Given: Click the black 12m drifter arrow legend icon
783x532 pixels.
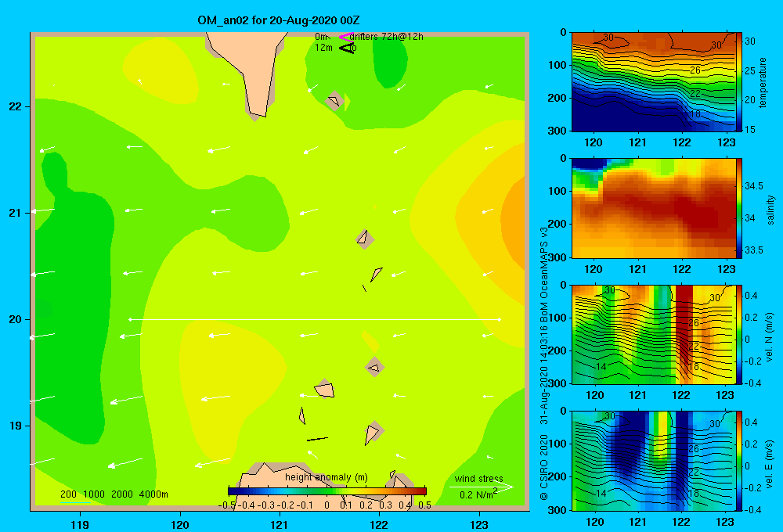Looking at the screenshot, I should pyautogui.click(x=346, y=48).
